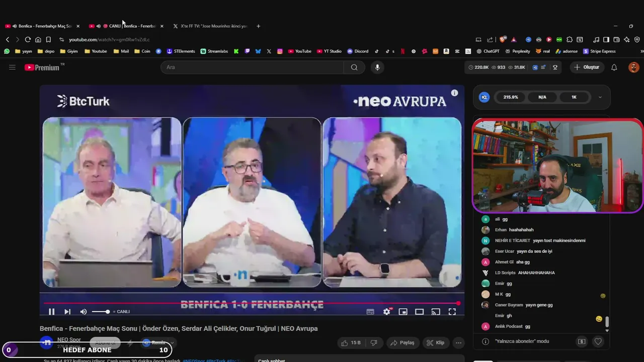Open ChatGPT bookmark

tap(488, 51)
